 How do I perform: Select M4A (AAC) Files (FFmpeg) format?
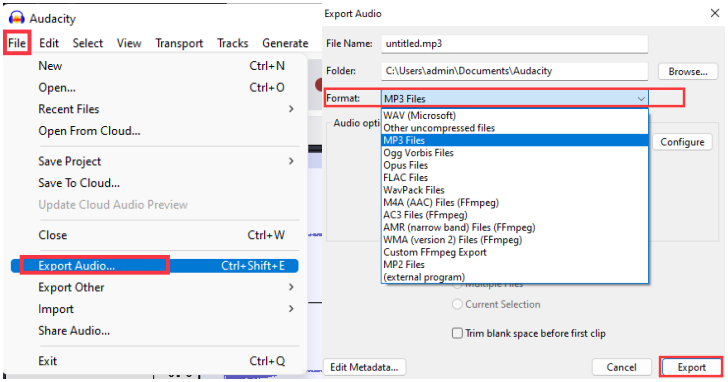coord(514,202)
